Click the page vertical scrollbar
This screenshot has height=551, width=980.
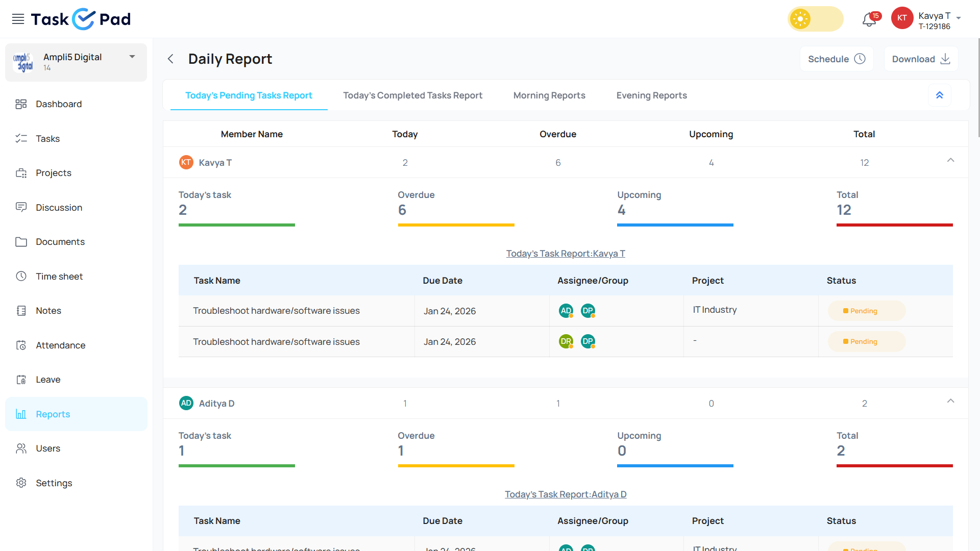click(978, 87)
